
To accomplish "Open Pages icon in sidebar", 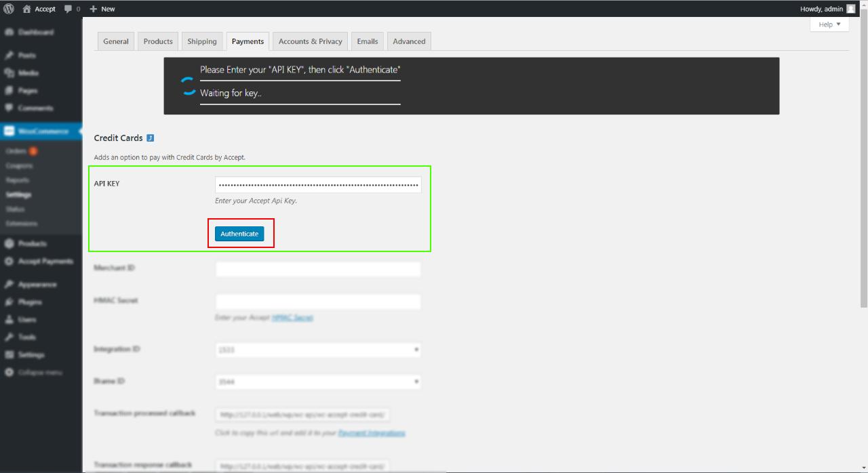I will [x=9, y=90].
